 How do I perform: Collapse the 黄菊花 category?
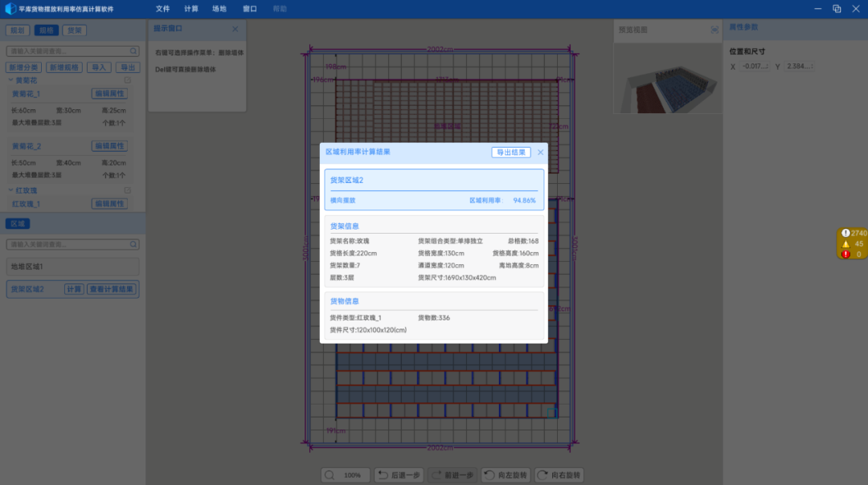coord(10,80)
